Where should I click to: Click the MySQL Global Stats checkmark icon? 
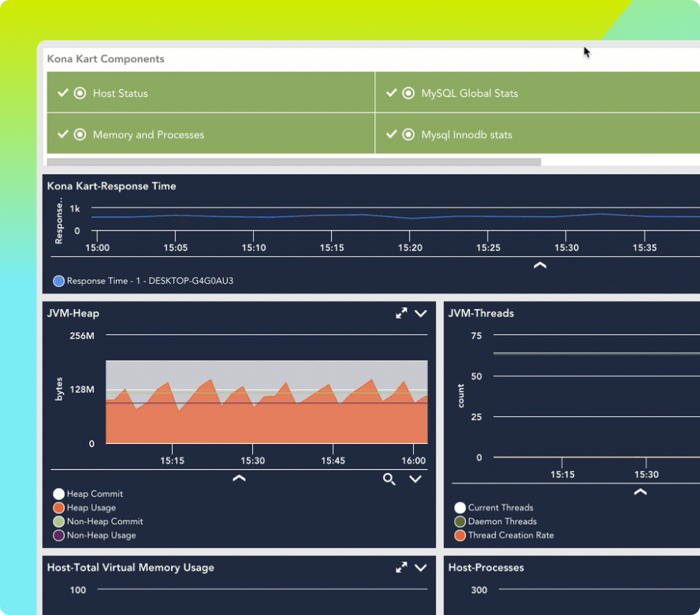point(392,93)
